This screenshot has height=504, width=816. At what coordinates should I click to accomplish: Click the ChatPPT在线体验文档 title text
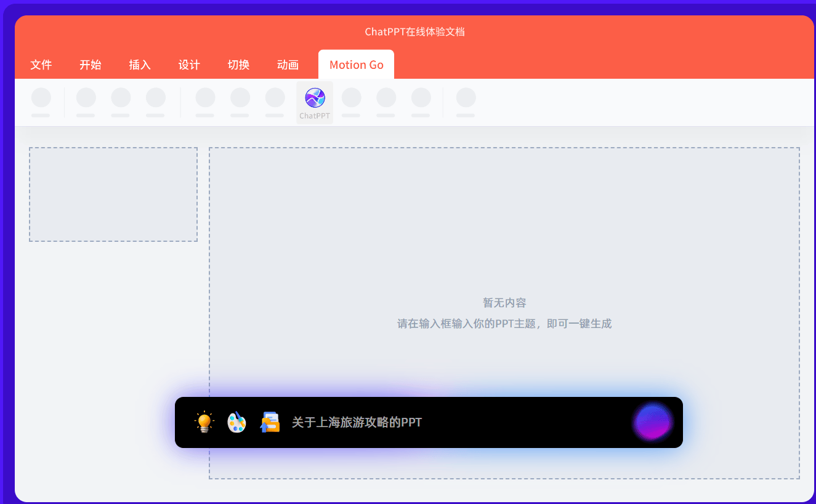point(414,32)
